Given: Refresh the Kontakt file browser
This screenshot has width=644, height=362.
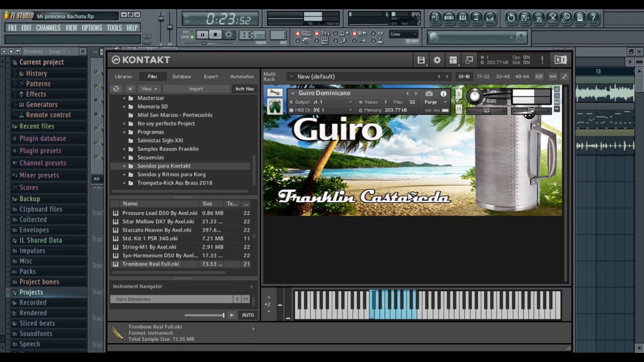Looking at the screenshot, I should click(x=116, y=89).
